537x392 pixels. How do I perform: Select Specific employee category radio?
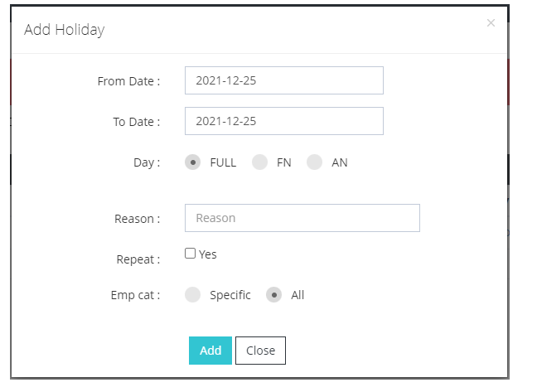tap(193, 295)
